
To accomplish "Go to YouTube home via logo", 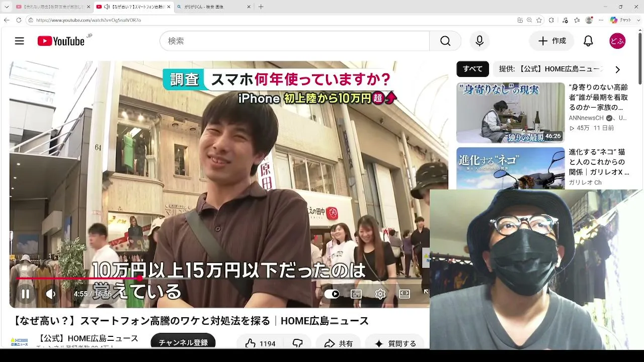I will 61,41.
